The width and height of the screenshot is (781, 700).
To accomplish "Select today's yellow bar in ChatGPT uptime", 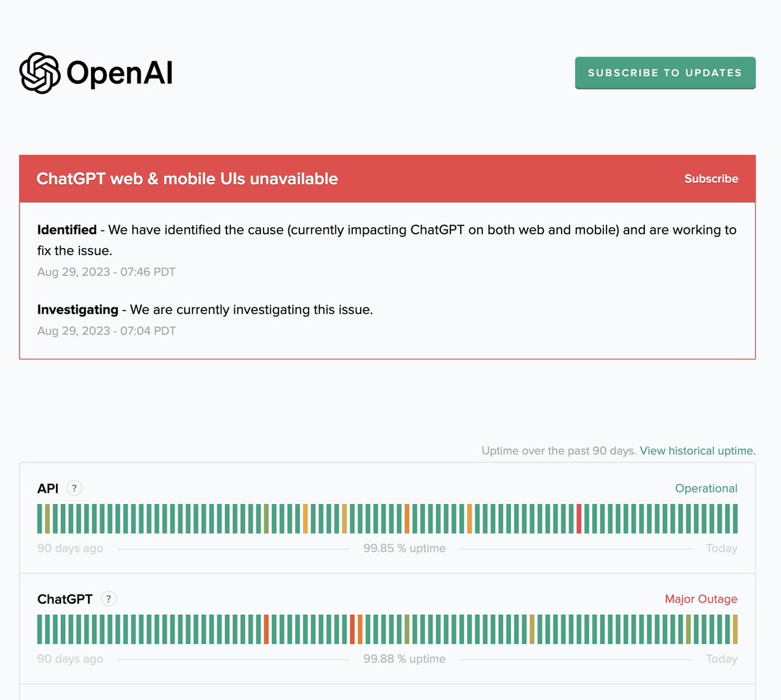I will click(x=735, y=629).
